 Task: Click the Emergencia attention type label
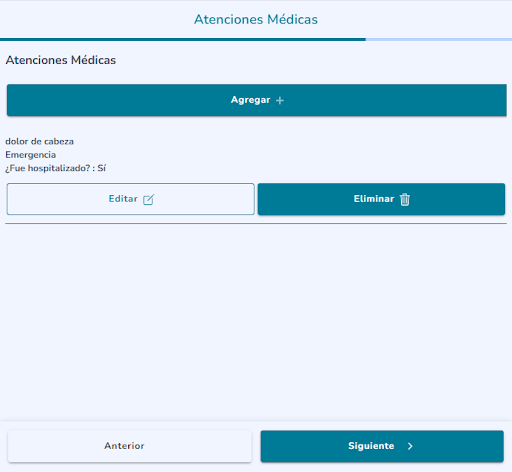point(30,155)
